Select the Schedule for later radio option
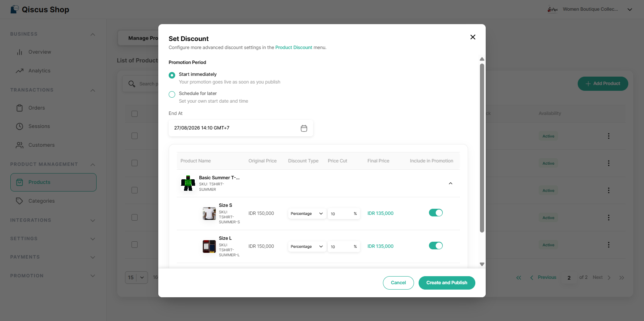 click(x=172, y=94)
